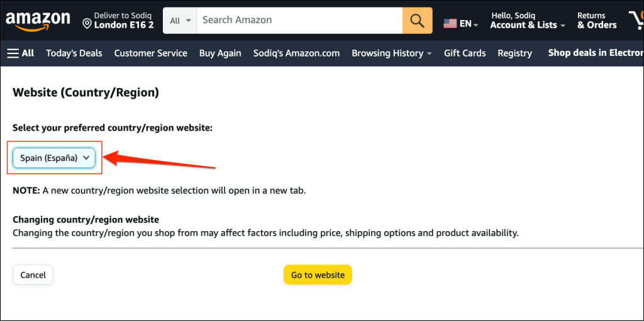This screenshot has width=644, height=321.
Task: Go to Customer Service
Action: coord(150,53)
